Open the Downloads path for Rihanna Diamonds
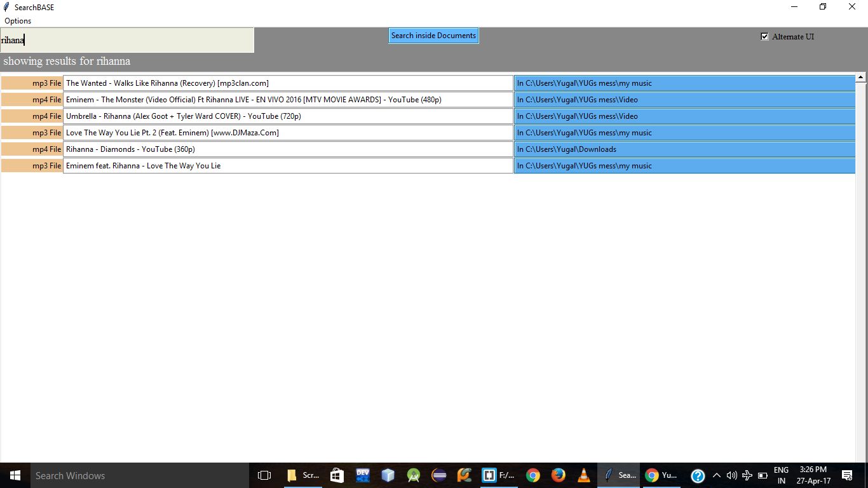The image size is (868, 488). [684, 149]
